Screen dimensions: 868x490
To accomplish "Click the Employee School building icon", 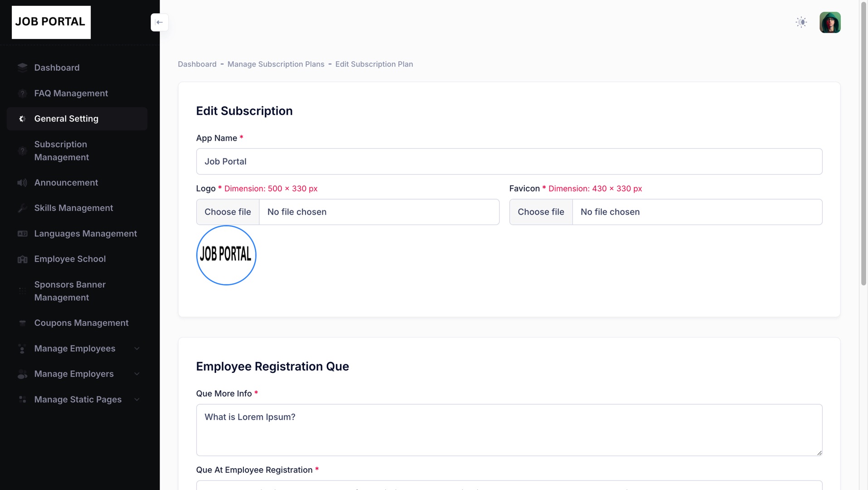I will pos(22,259).
